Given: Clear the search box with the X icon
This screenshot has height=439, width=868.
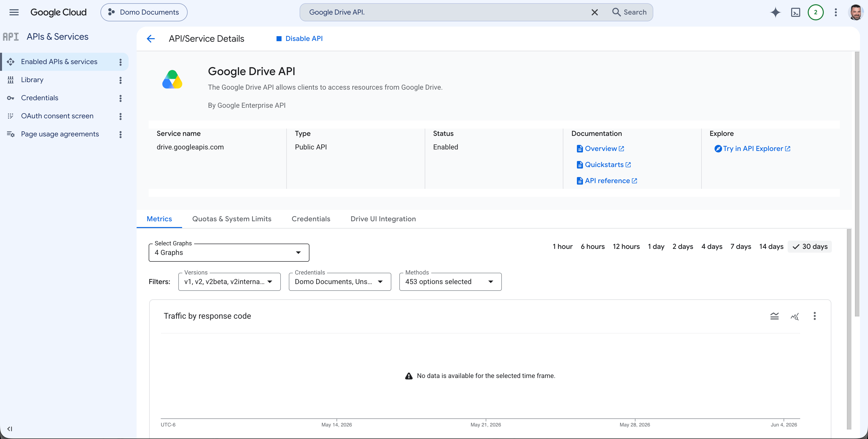Looking at the screenshot, I should pyautogui.click(x=595, y=13).
